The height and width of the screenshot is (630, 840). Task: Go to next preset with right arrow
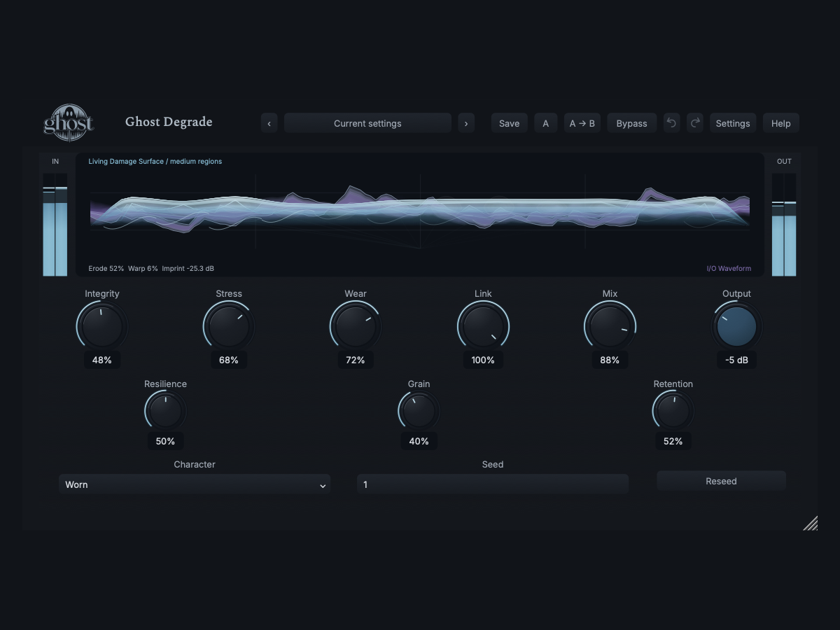click(x=466, y=123)
